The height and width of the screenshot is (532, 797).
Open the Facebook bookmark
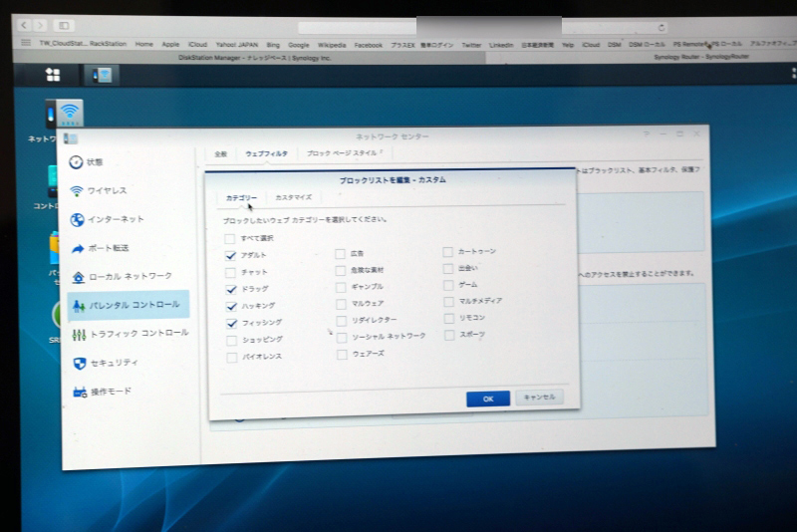click(x=368, y=45)
